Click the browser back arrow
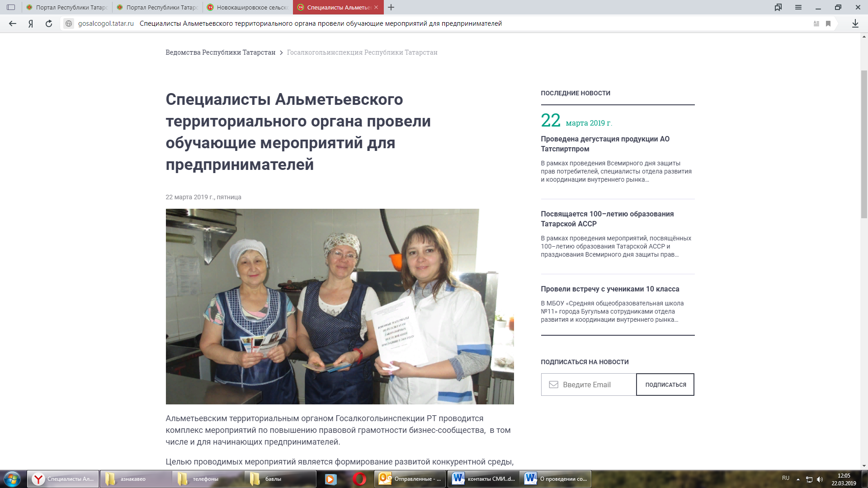 13,23
